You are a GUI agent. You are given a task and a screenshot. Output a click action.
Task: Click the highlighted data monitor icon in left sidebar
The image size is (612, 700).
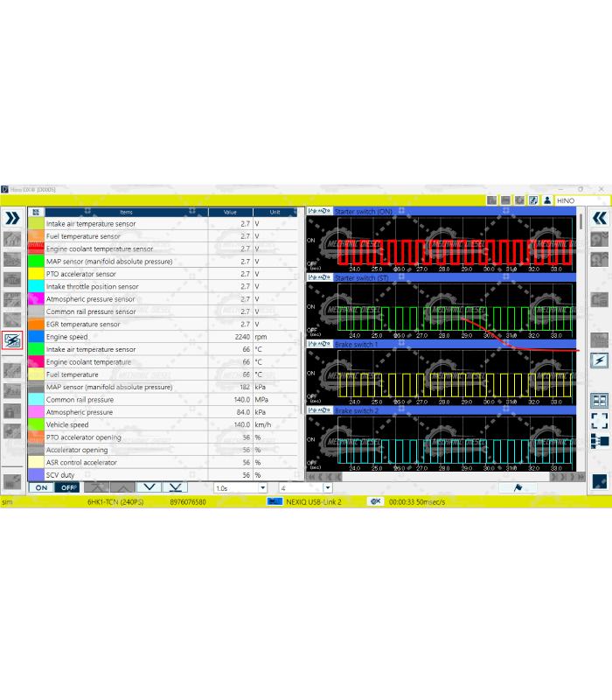[x=12, y=341]
